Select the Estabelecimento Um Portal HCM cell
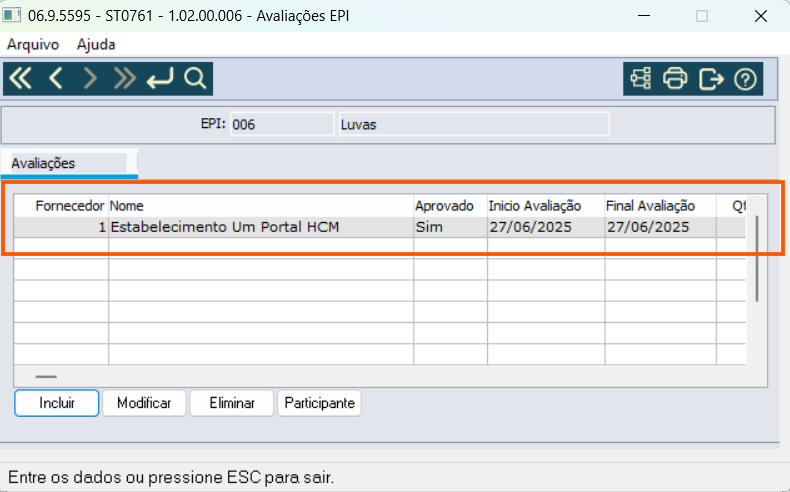 261,227
